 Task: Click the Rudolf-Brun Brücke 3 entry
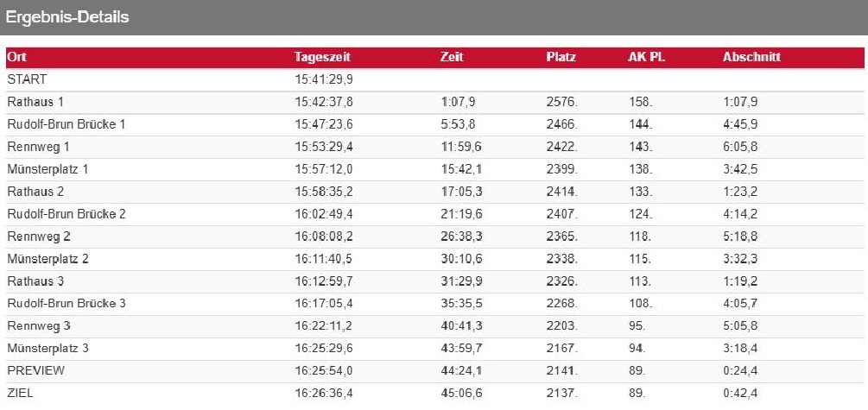click(x=67, y=303)
